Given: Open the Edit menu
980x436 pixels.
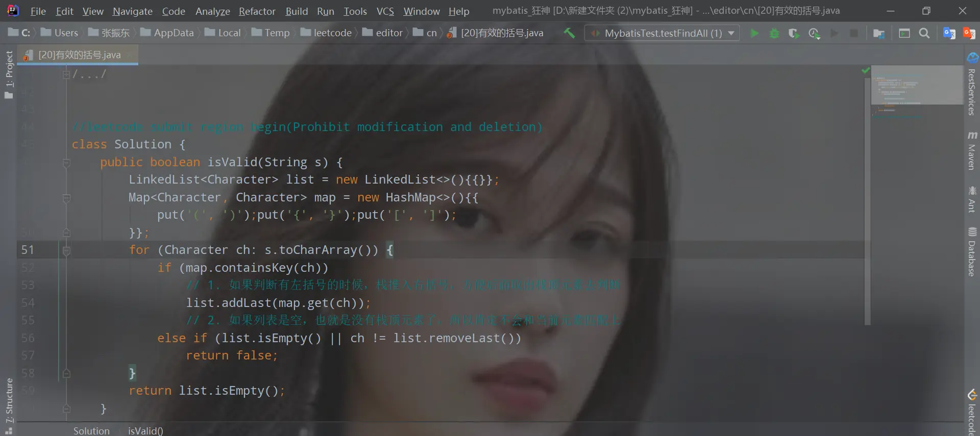Looking at the screenshot, I should tap(65, 11).
